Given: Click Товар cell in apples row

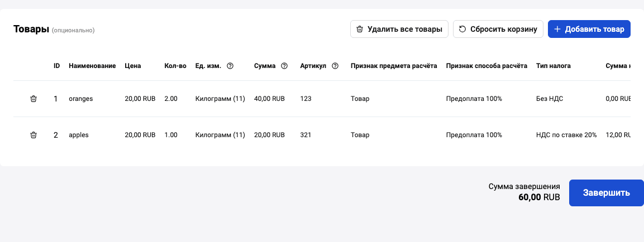Looking at the screenshot, I should [x=360, y=135].
